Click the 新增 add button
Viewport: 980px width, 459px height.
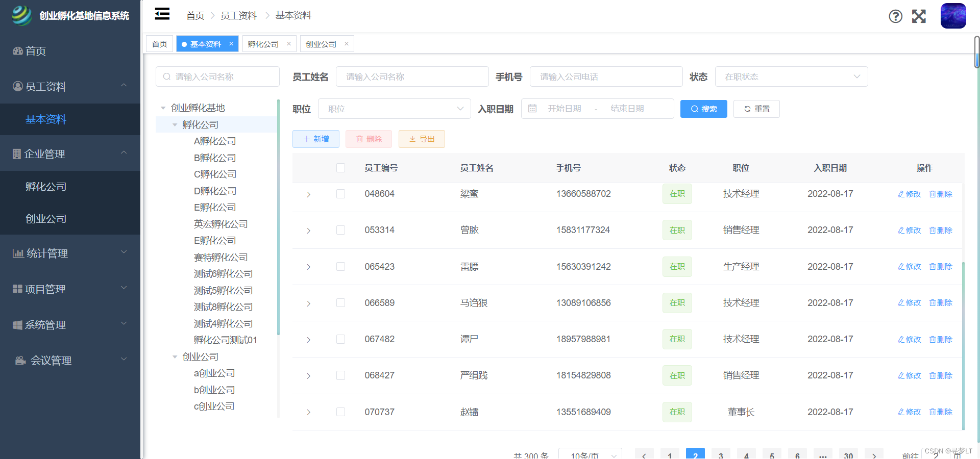(x=316, y=139)
